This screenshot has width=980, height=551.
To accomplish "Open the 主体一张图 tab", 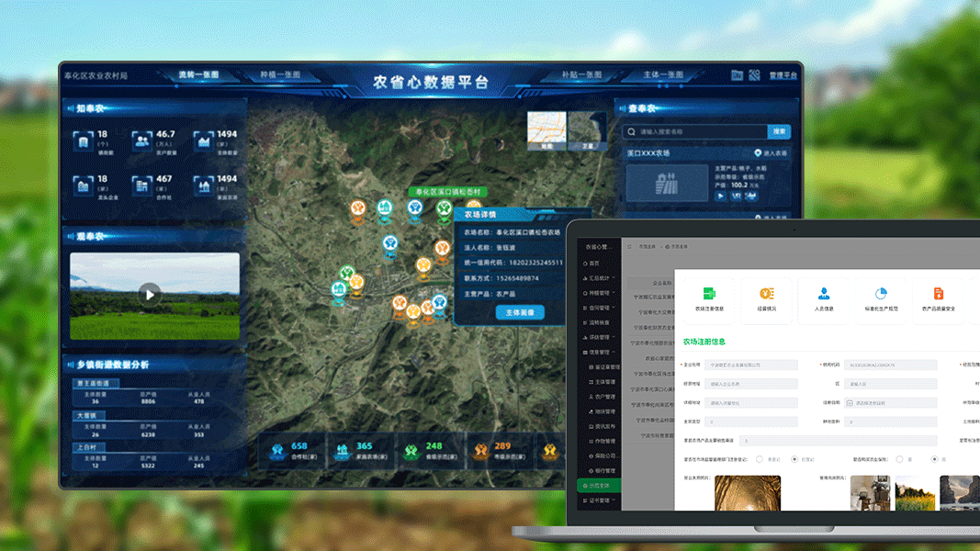I will pos(662,75).
